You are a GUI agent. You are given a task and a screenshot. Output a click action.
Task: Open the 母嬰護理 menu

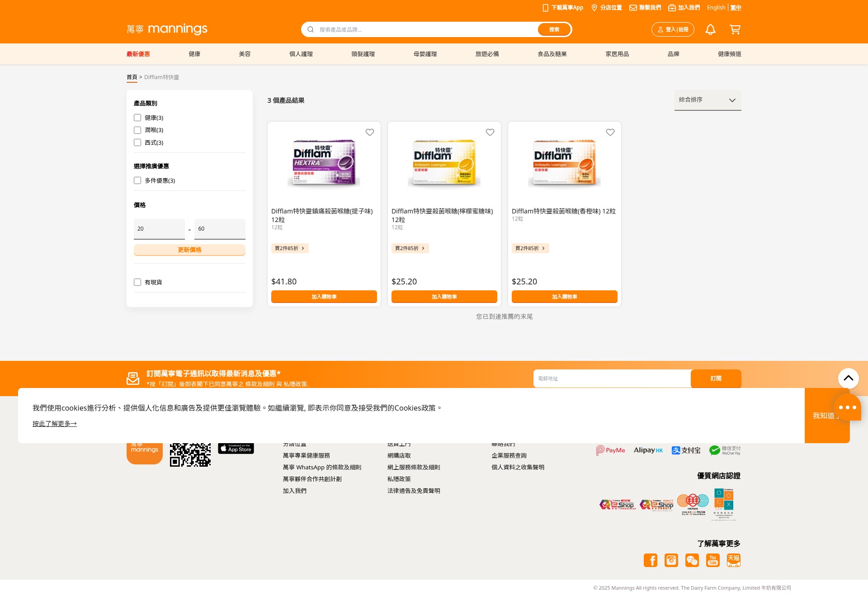(425, 54)
